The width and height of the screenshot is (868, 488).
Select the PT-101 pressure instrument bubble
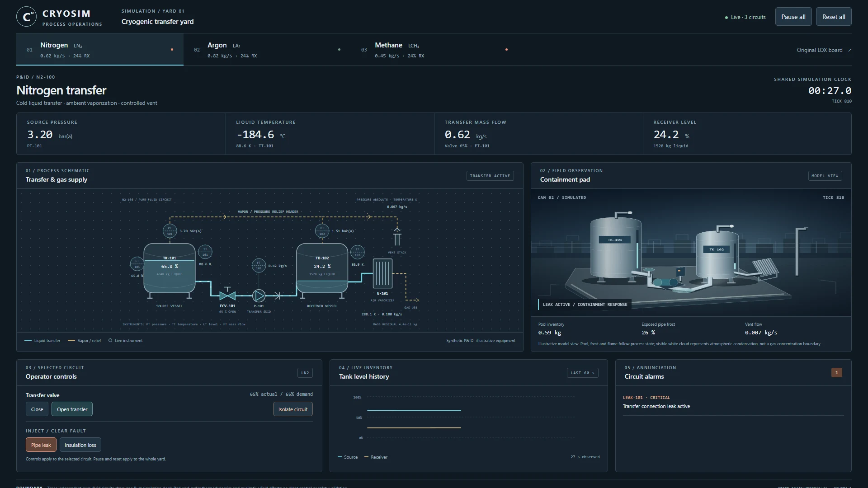pos(170,231)
